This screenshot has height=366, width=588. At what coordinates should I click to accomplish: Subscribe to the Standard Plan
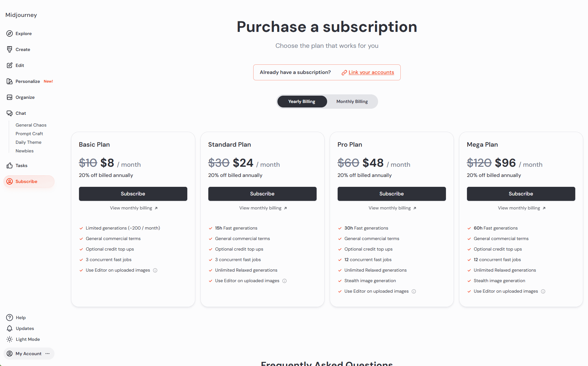coord(262,194)
